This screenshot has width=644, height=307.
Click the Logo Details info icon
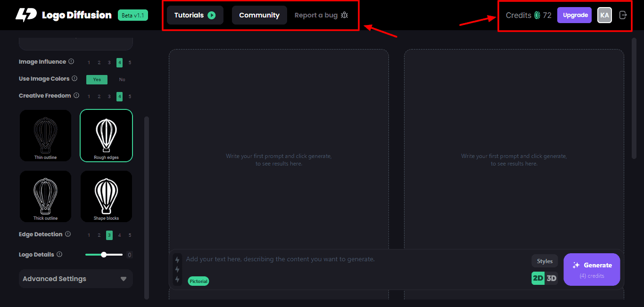tap(59, 254)
